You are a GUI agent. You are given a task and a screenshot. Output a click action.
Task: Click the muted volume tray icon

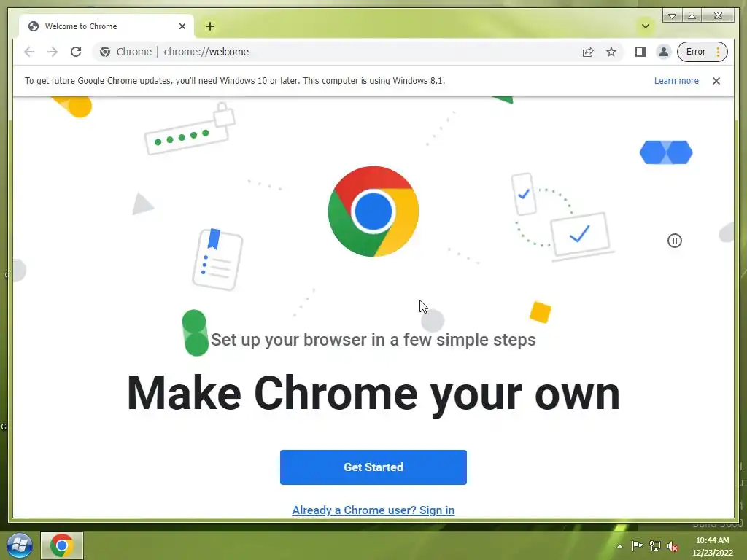tap(672, 545)
